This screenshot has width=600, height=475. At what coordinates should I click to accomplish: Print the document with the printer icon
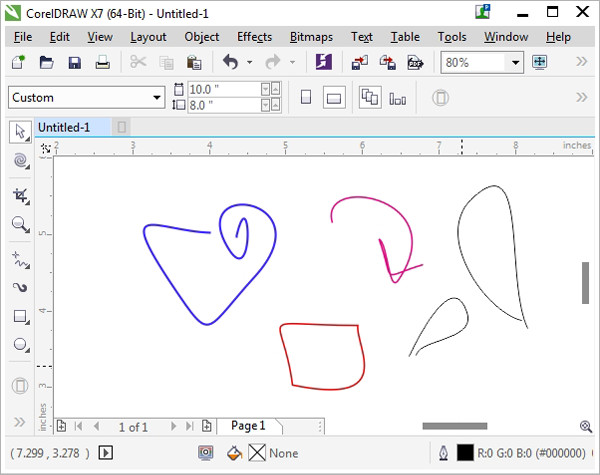[103, 62]
